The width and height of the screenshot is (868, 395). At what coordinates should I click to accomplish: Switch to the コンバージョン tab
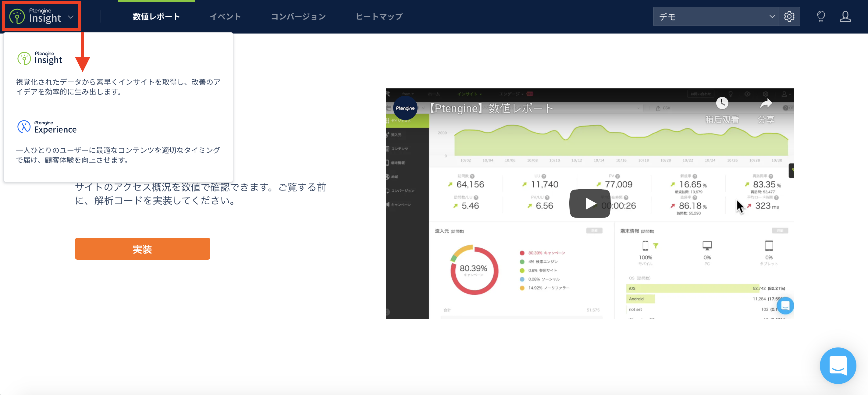point(298,16)
